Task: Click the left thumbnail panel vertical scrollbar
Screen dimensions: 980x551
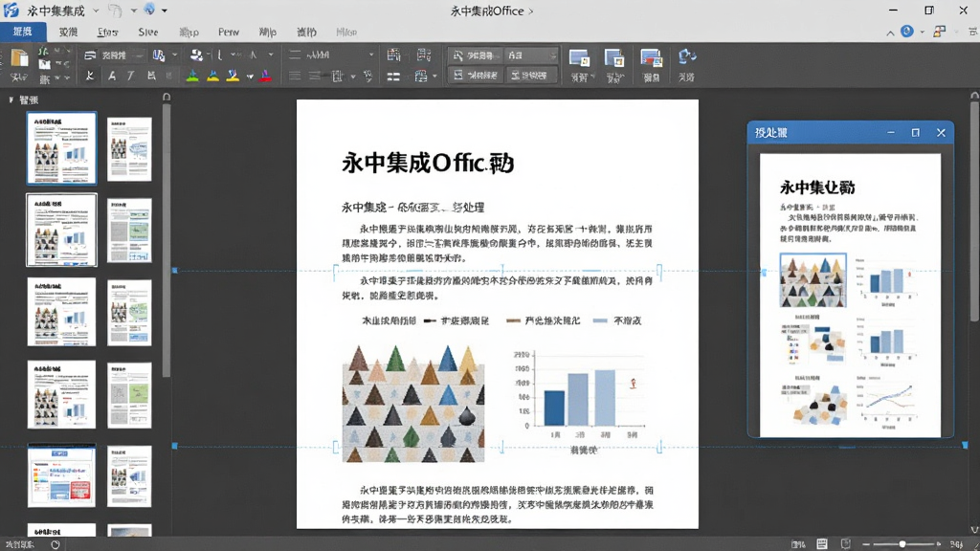Action: pyautogui.click(x=167, y=240)
